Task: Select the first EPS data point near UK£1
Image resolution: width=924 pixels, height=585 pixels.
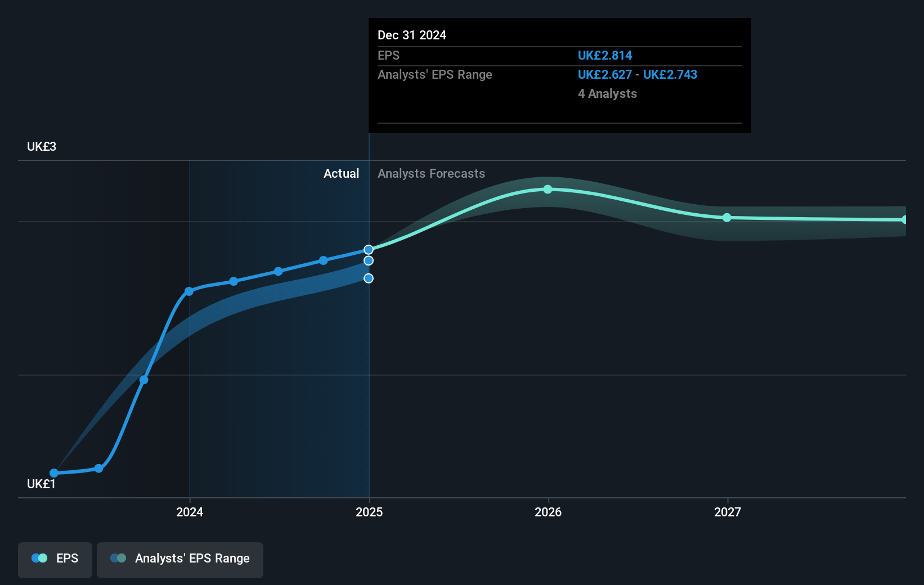Action: [54, 473]
